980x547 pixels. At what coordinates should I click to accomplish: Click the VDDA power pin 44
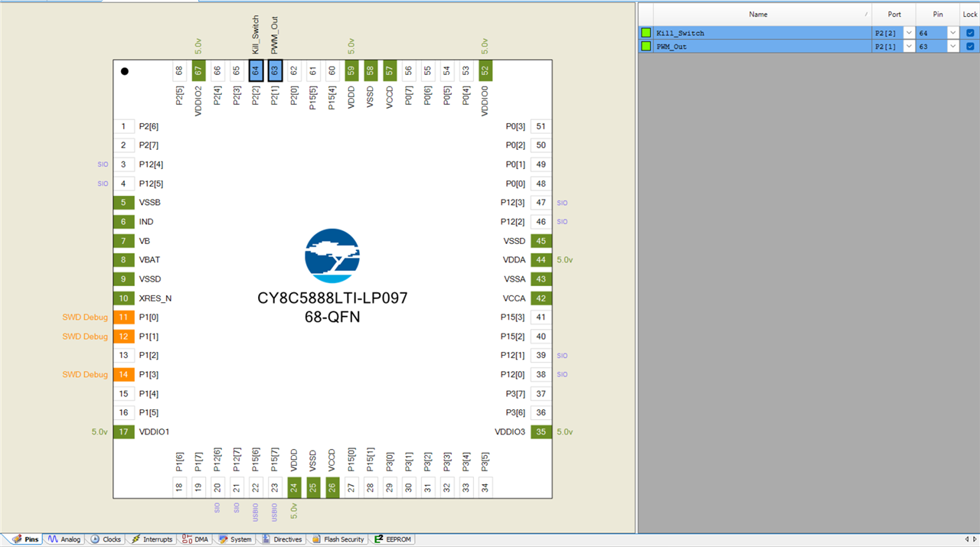pos(541,260)
